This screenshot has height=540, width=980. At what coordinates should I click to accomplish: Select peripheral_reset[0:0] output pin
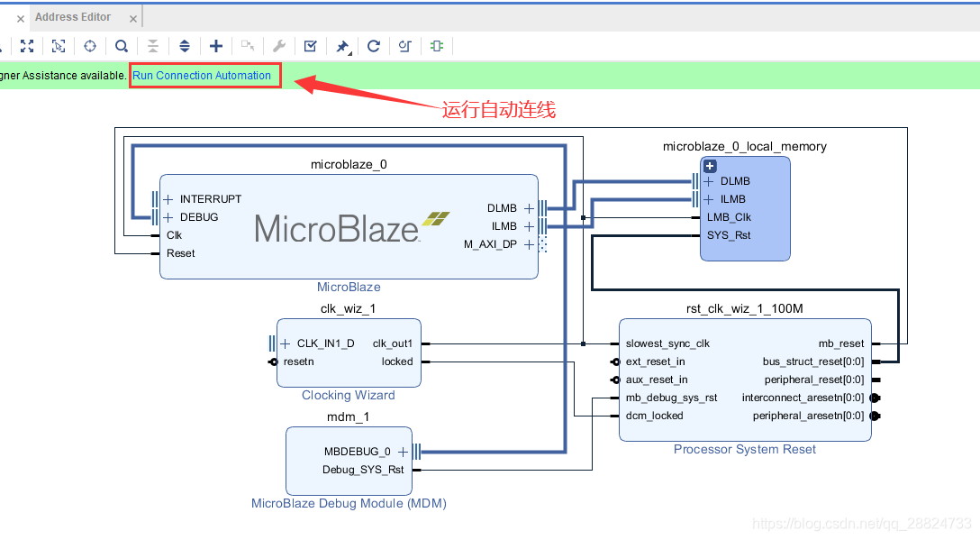click(813, 380)
